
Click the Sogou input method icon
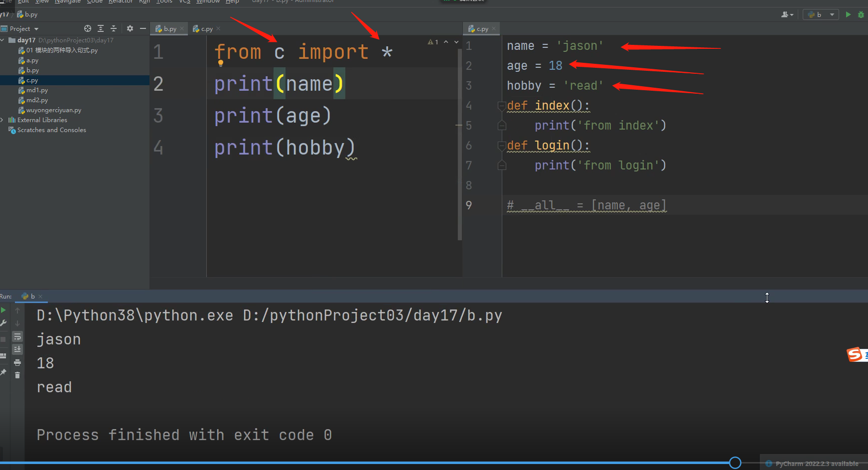[x=855, y=354]
